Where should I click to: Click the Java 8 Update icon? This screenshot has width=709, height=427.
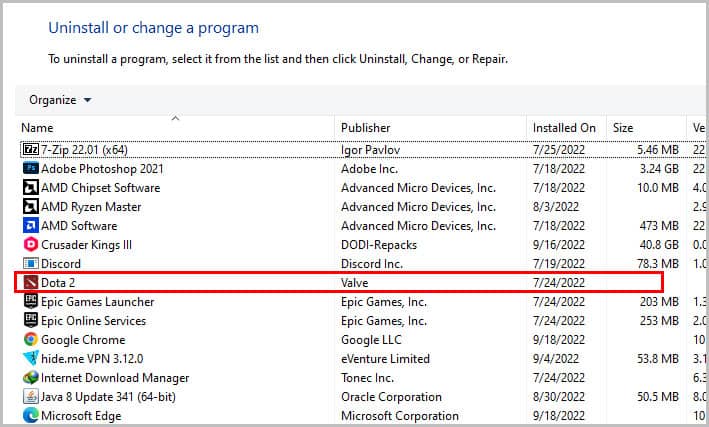point(31,396)
